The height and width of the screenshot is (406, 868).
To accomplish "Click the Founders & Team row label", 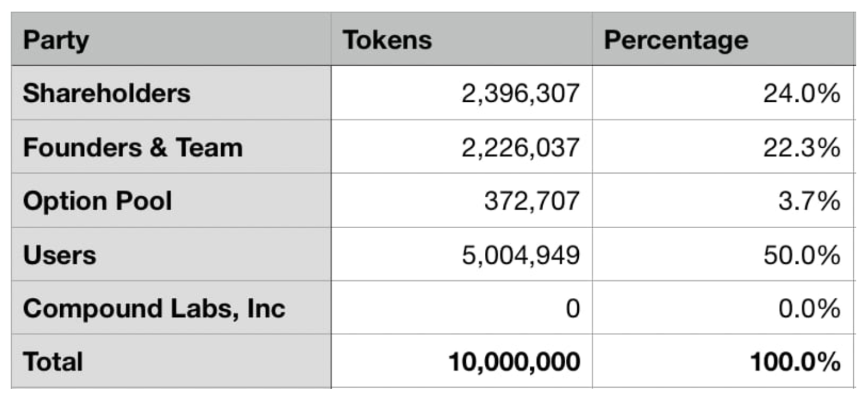I will [x=171, y=147].
